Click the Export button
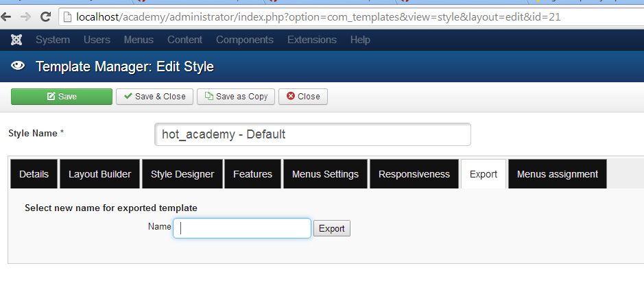The height and width of the screenshot is (294, 644). tap(332, 228)
